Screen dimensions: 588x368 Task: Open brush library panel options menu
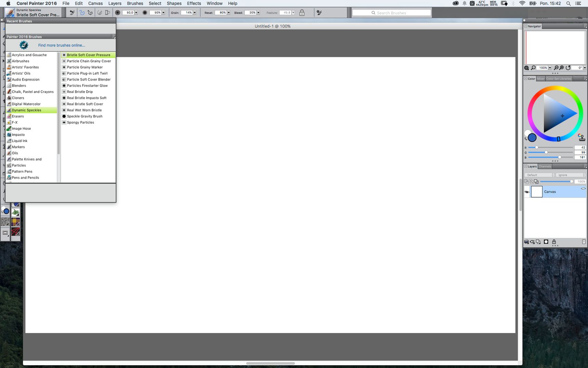click(x=113, y=37)
